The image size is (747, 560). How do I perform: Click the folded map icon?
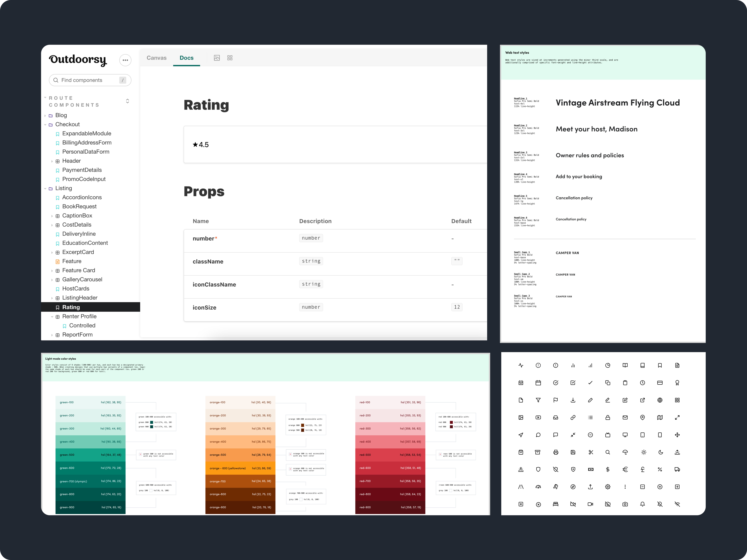pyautogui.click(x=660, y=418)
